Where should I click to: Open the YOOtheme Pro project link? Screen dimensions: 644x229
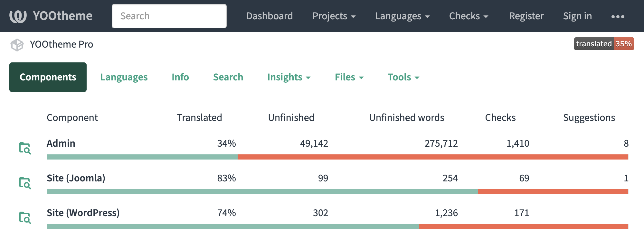(62, 44)
